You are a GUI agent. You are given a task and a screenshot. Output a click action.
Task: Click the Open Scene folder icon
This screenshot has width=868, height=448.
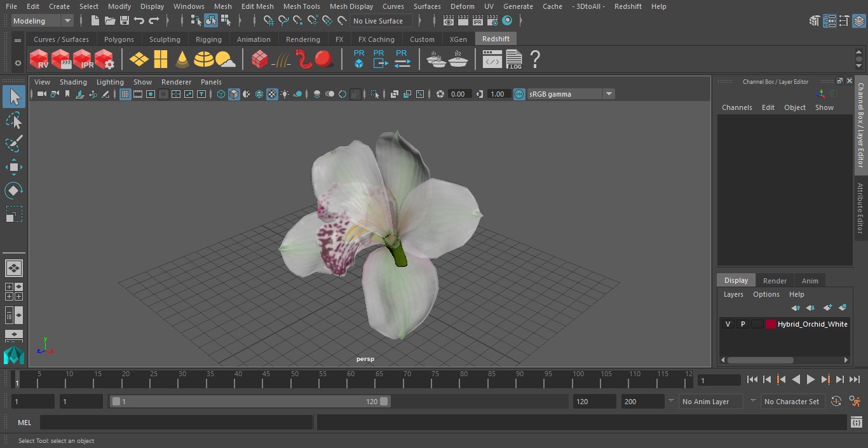click(109, 21)
